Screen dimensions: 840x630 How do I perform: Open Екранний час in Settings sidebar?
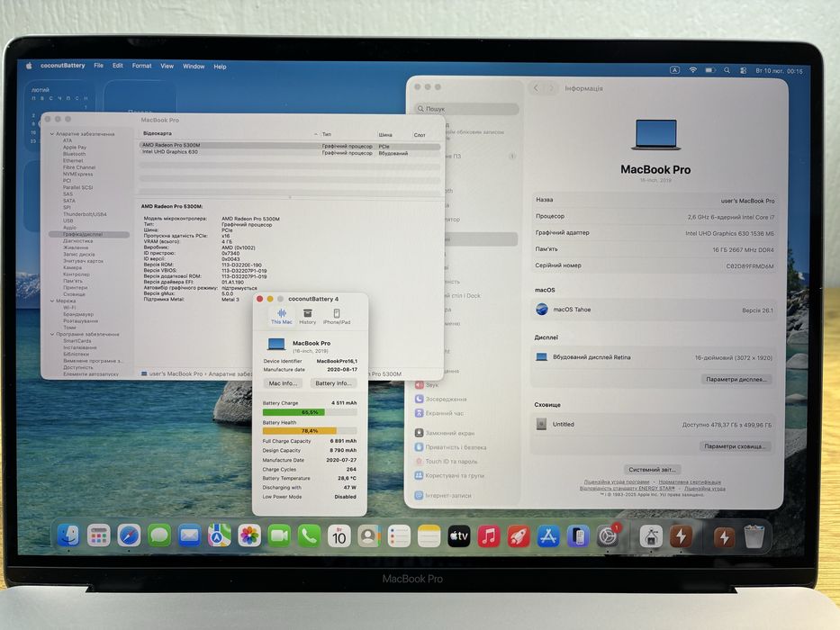pos(439,414)
